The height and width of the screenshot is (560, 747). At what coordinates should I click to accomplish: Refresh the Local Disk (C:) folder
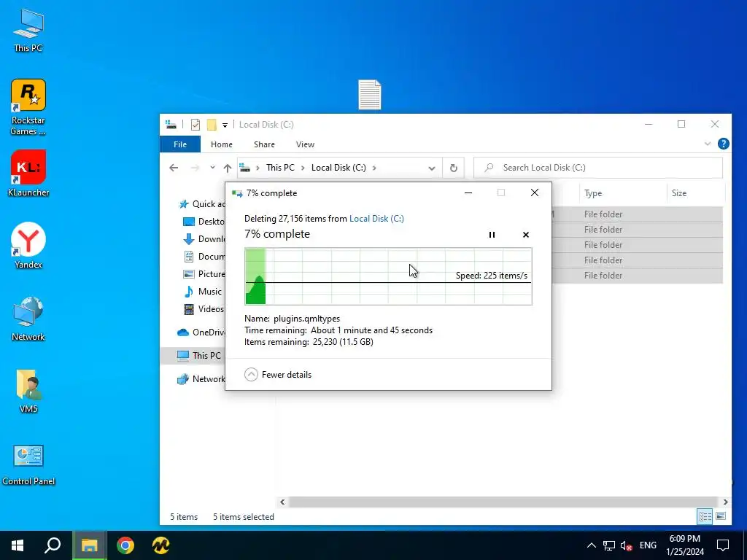point(454,168)
